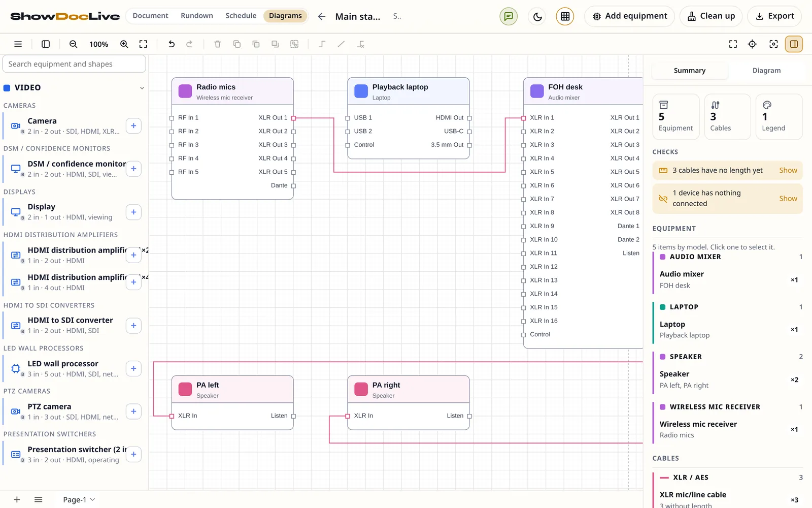Add an LED wall processor via plus
Image resolution: width=812 pixels, height=508 pixels.
133,369
